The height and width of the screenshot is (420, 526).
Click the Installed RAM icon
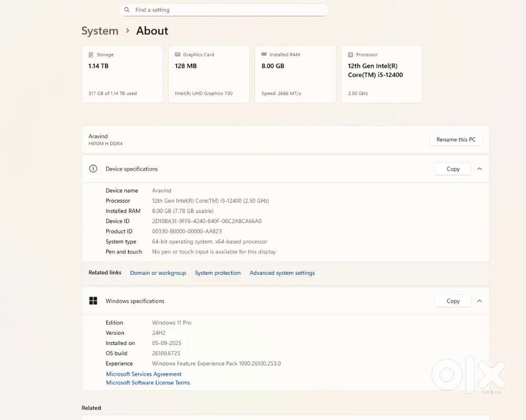264,55
